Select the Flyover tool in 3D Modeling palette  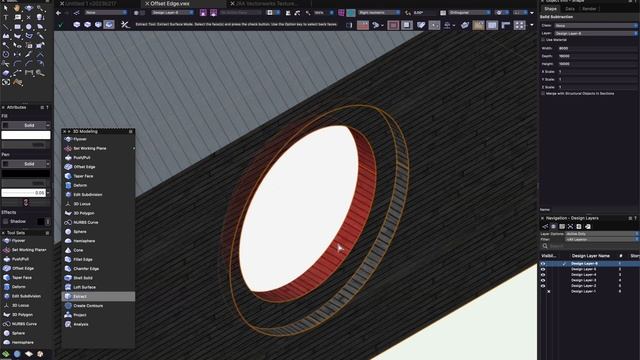coord(98,139)
